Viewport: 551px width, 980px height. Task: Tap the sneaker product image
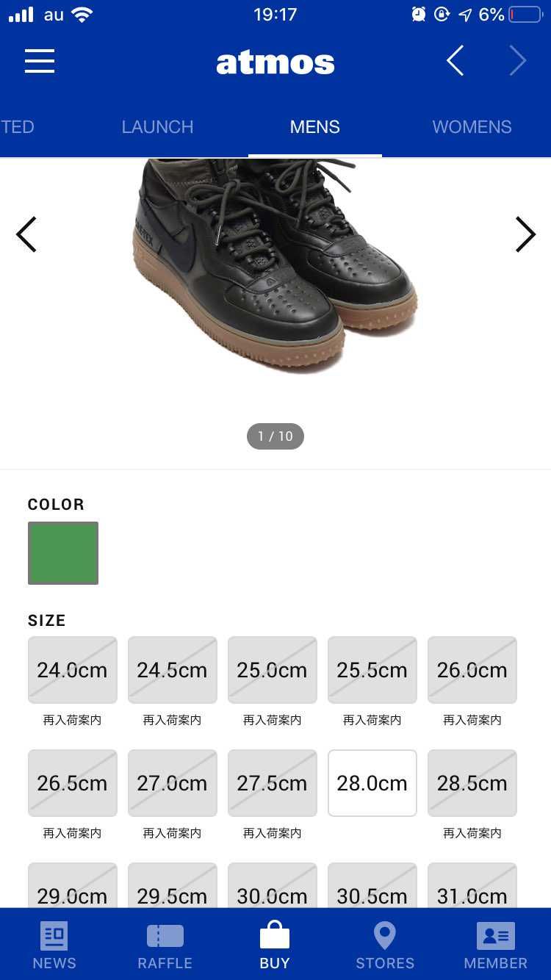[276, 264]
